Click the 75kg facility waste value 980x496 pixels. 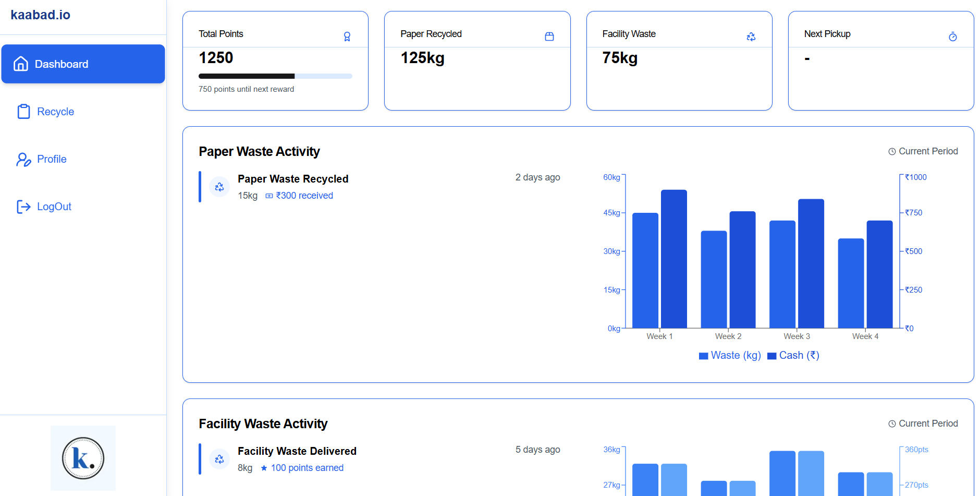click(620, 58)
